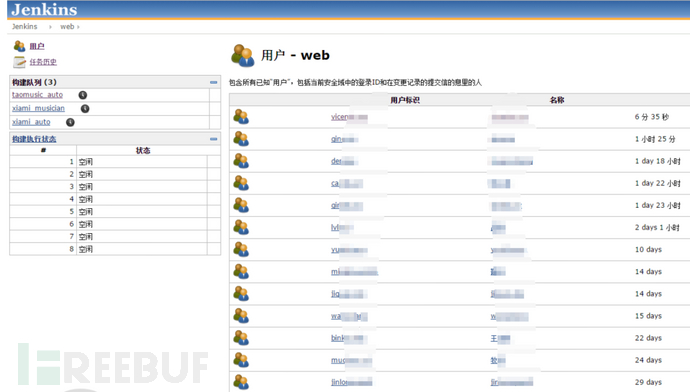The image size is (690, 392).
Task: Click user icon in 22 days row
Action: (241, 338)
